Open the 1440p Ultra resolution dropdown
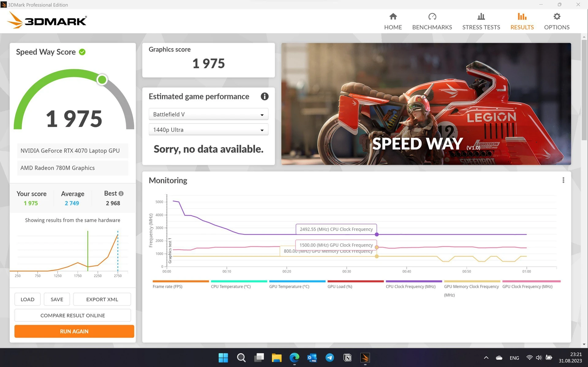 pos(208,129)
